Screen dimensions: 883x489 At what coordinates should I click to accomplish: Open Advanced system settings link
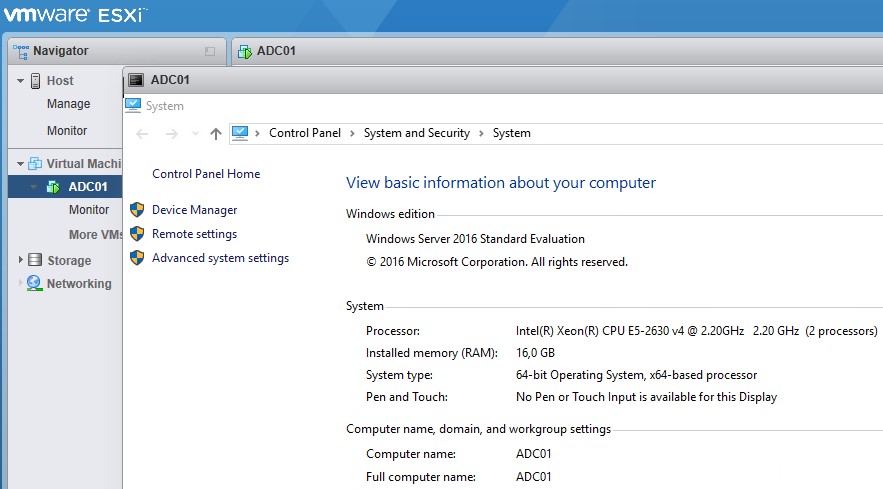[220, 258]
